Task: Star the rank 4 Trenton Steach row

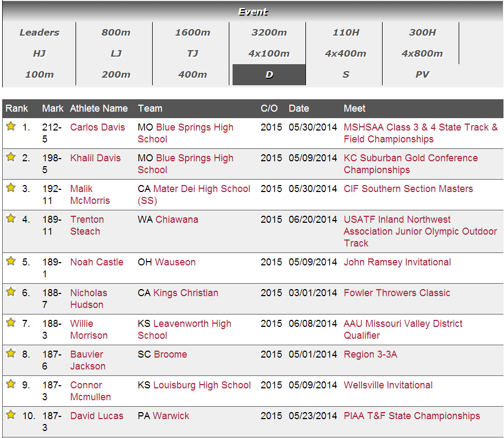Action: click(x=11, y=219)
